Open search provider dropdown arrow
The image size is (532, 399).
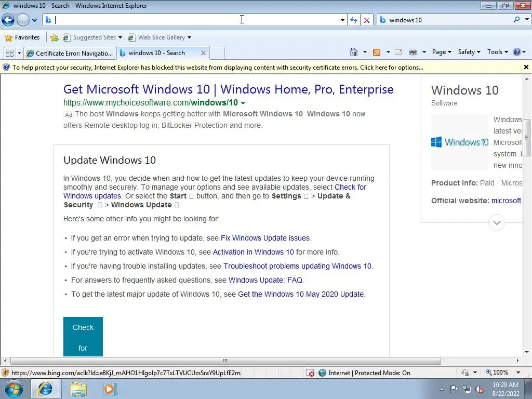click(x=527, y=20)
